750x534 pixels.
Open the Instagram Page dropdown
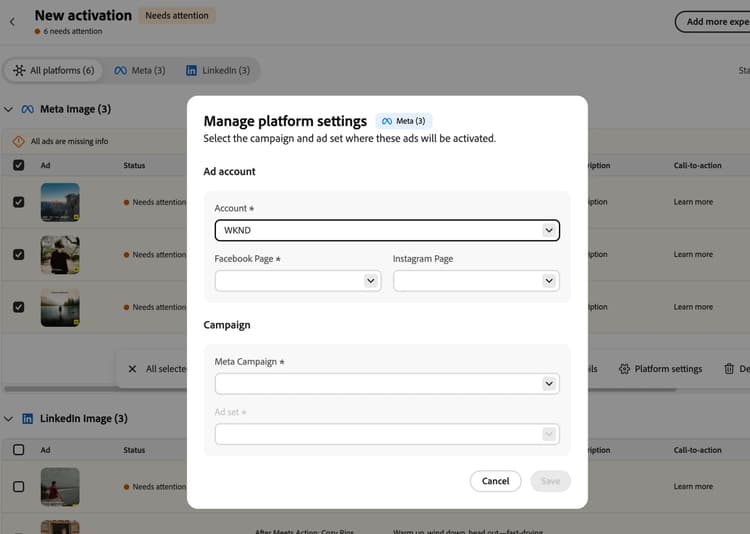[476, 281]
